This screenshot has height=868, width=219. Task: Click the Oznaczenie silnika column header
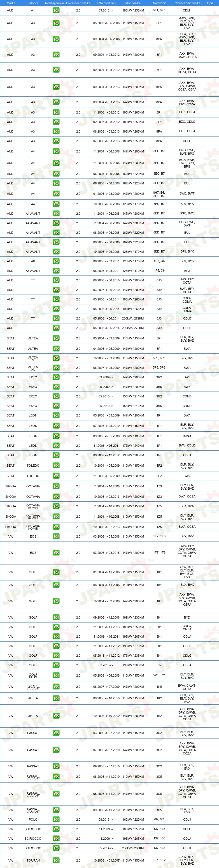[x=187, y=3]
